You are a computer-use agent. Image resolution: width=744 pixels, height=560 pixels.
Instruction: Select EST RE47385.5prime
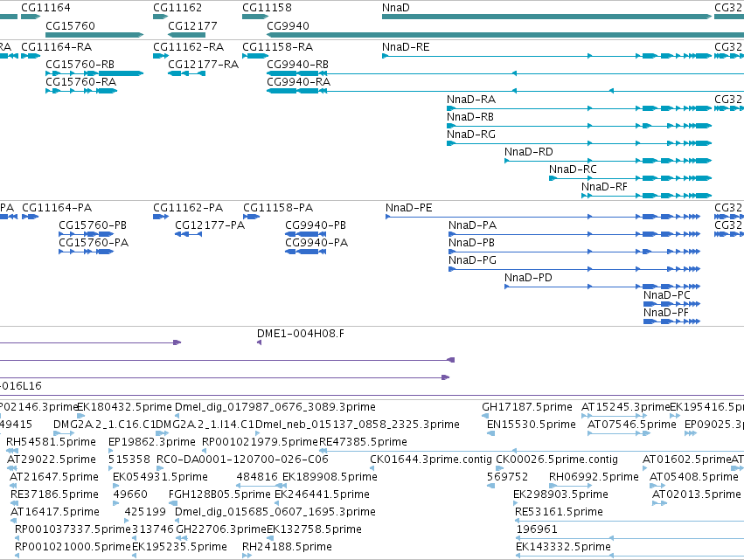point(363,442)
